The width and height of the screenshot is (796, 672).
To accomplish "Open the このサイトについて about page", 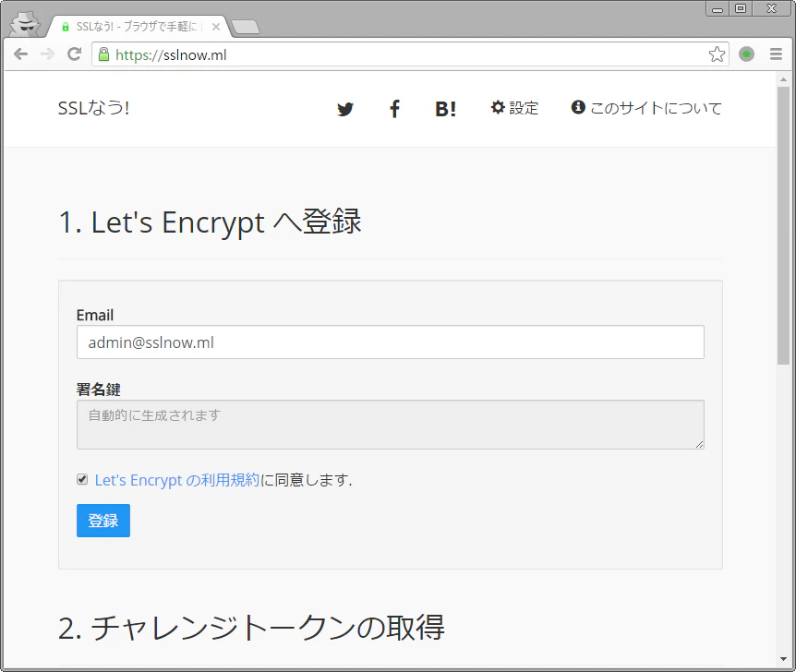I will 646,108.
